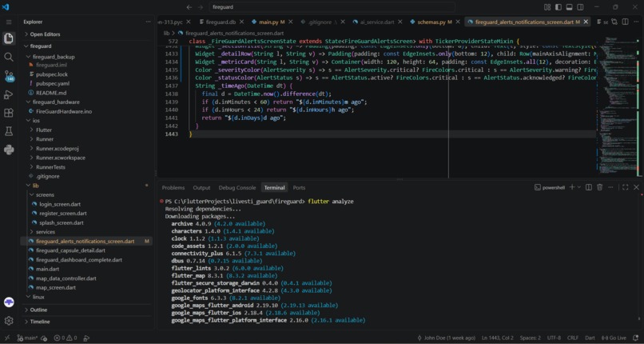Open the remote window indicator in status bar
The width and height of the screenshot is (644, 344).
tap(7, 338)
